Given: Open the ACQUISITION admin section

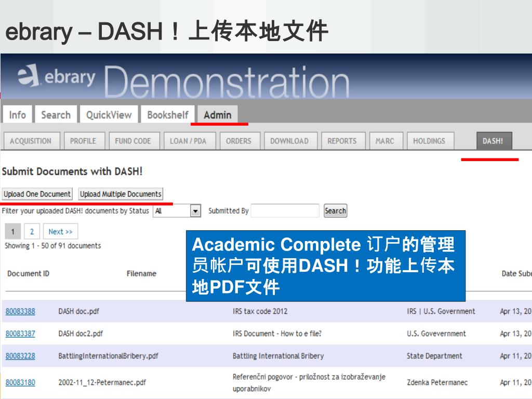Looking at the screenshot, I should pos(31,141).
